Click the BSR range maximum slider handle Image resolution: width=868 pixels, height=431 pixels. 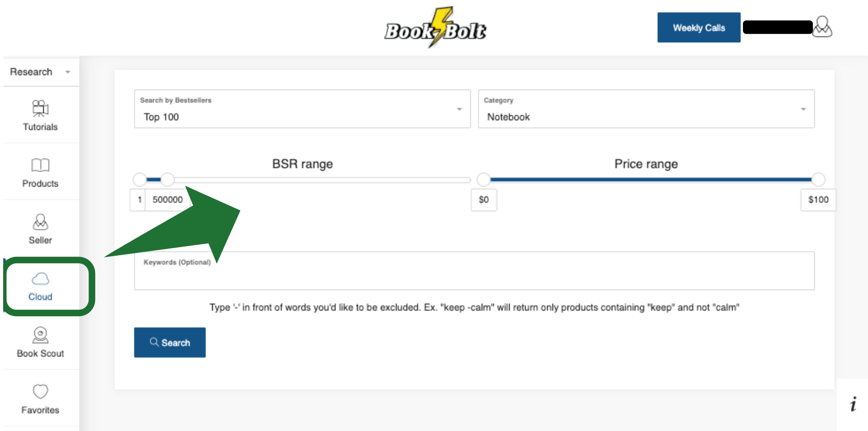pos(168,180)
